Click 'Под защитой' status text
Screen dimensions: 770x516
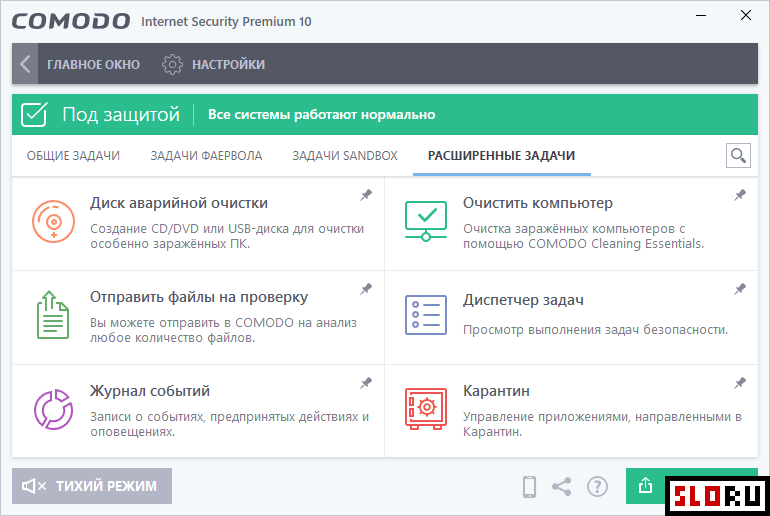pos(121,114)
